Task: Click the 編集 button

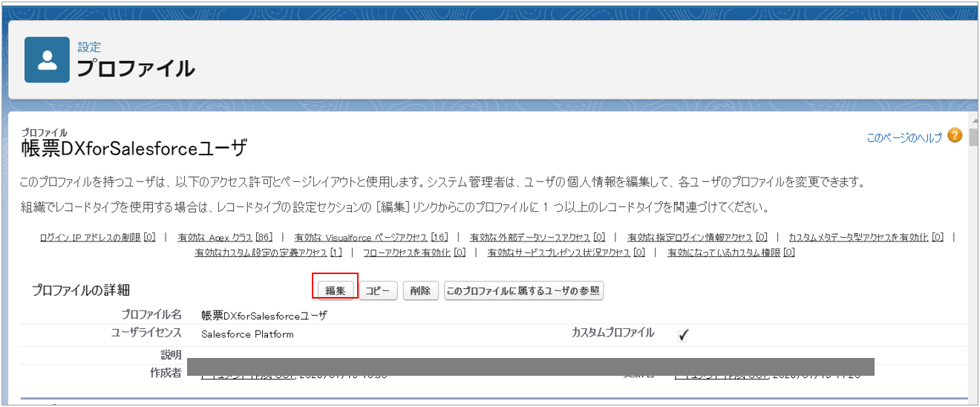Action: point(336,291)
